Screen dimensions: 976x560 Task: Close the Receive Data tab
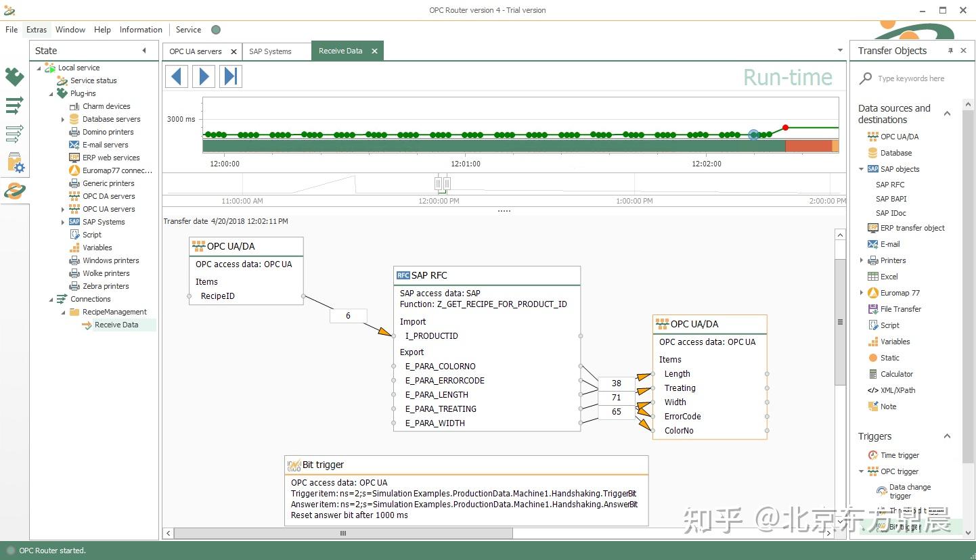[x=374, y=51]
